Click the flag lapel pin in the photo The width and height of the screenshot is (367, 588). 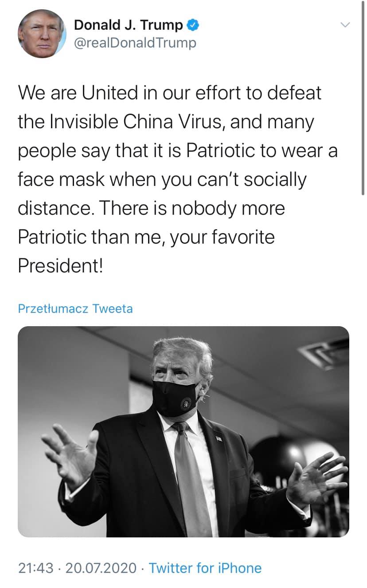point(219,439)
